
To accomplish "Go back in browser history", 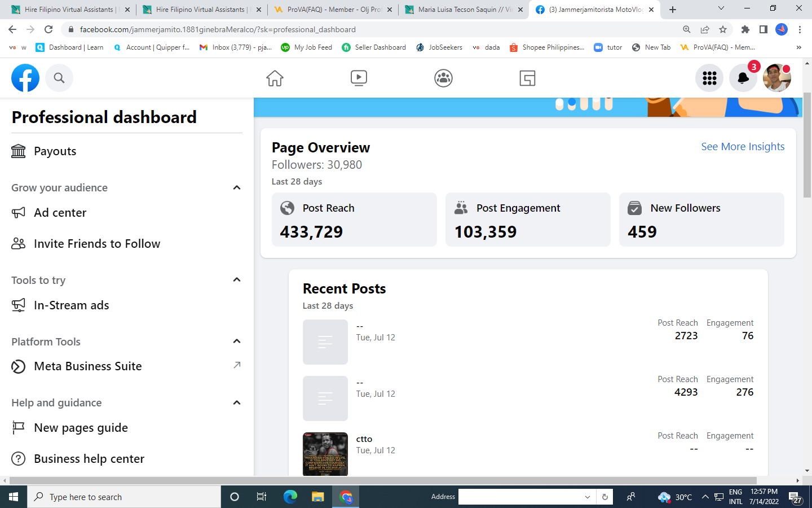I will pyautogui.click(x=12, y=29).
